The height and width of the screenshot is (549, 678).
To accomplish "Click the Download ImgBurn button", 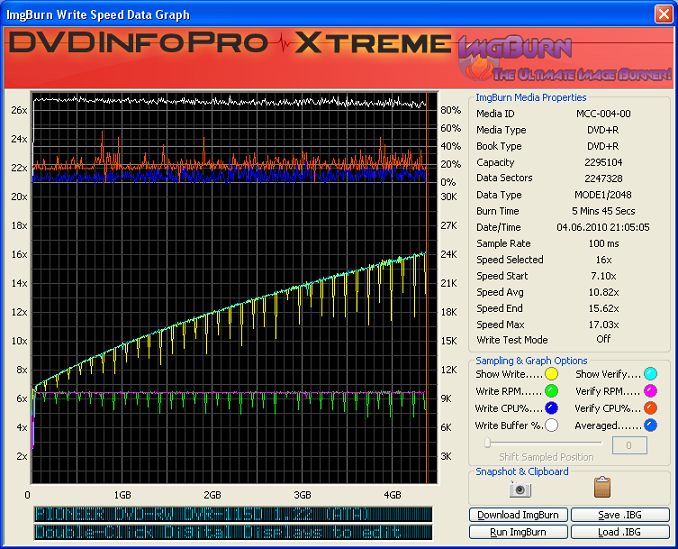I will (x=518, y=515).
